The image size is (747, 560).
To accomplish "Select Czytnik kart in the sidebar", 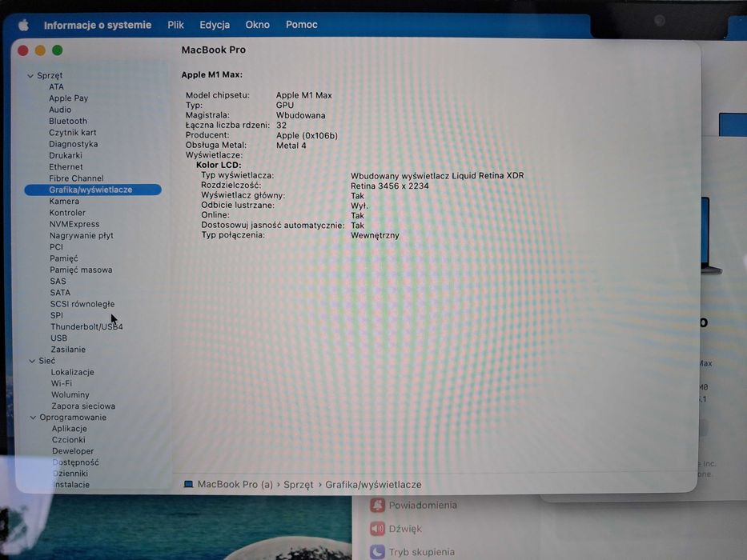I will coord(72,132).
